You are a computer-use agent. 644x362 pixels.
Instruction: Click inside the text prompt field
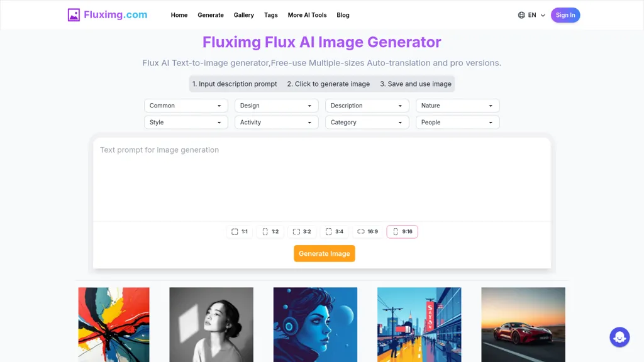321,179
